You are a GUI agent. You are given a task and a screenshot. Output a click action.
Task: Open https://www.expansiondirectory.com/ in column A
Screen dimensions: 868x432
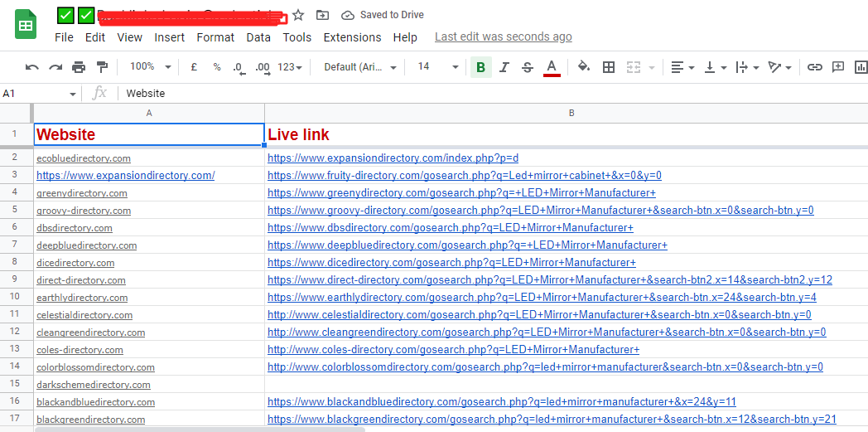pos(126,176)
